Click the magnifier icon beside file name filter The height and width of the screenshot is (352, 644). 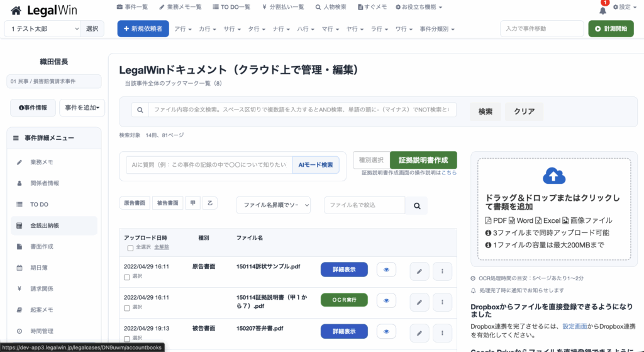(416, 205)
